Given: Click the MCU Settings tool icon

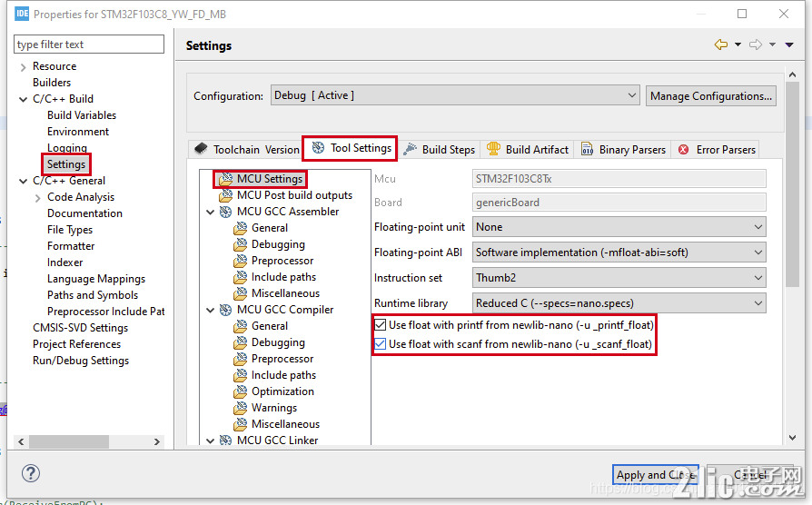Looking at the screenshot, I should click(225, 179).
